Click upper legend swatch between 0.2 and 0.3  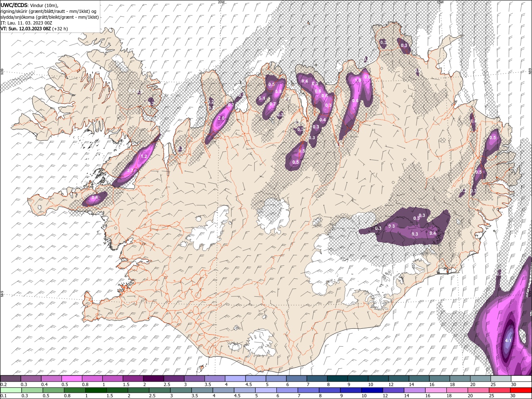click(10, 379)
